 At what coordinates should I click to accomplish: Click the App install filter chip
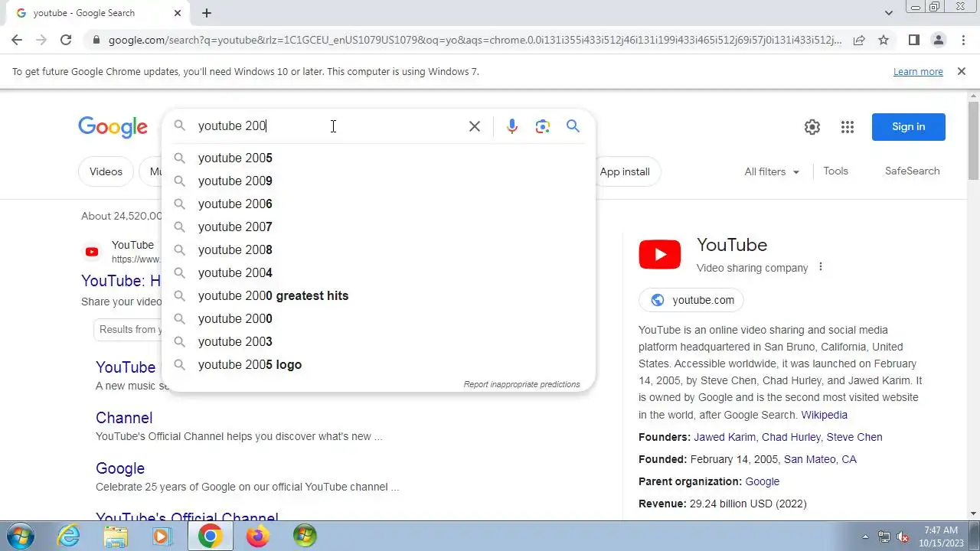(625, 171)
